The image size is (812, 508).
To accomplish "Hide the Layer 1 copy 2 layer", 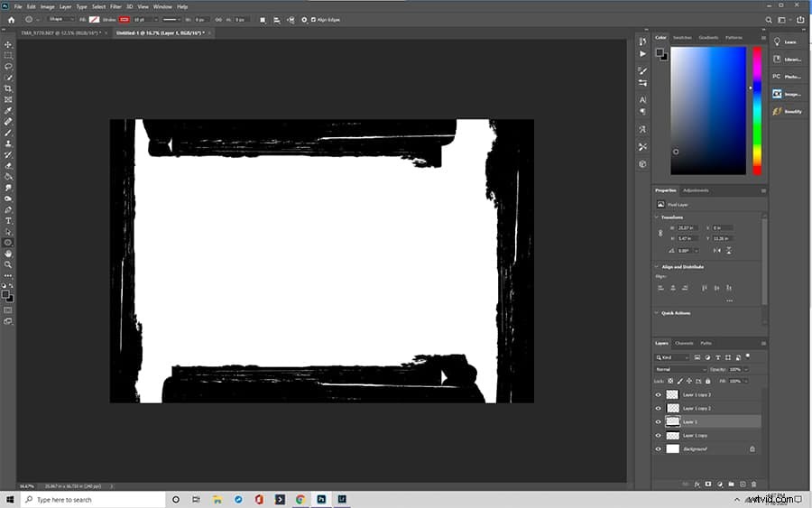I will (659, 408).
